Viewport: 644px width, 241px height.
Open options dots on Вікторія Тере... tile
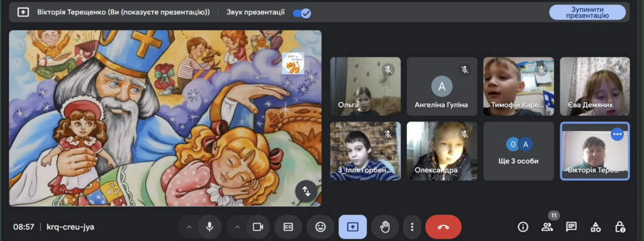pyautogui.click(x=618, y=134)
